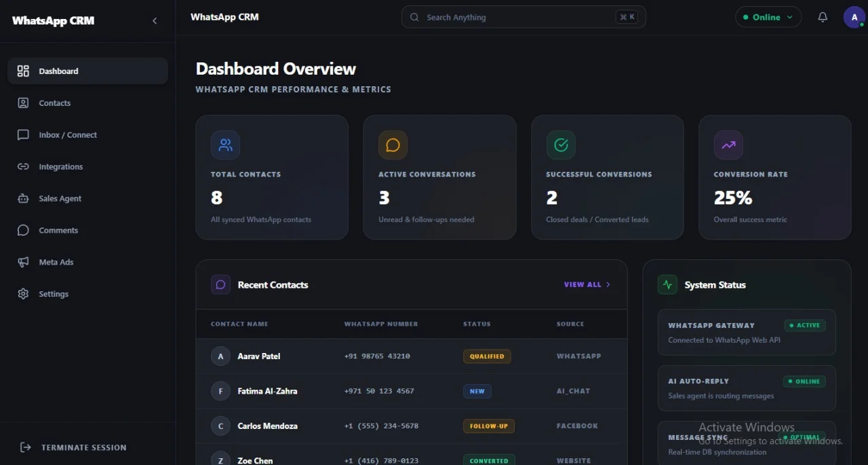Image resolution: width=868 pixels, height=465 pixels.
Task: Click the Contact Name column header
Action: pos(239,324)
